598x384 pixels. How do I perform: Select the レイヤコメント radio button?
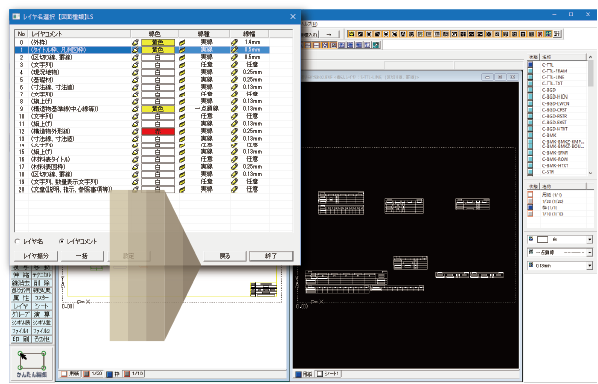pyautogui.click(x=61, y=241)
